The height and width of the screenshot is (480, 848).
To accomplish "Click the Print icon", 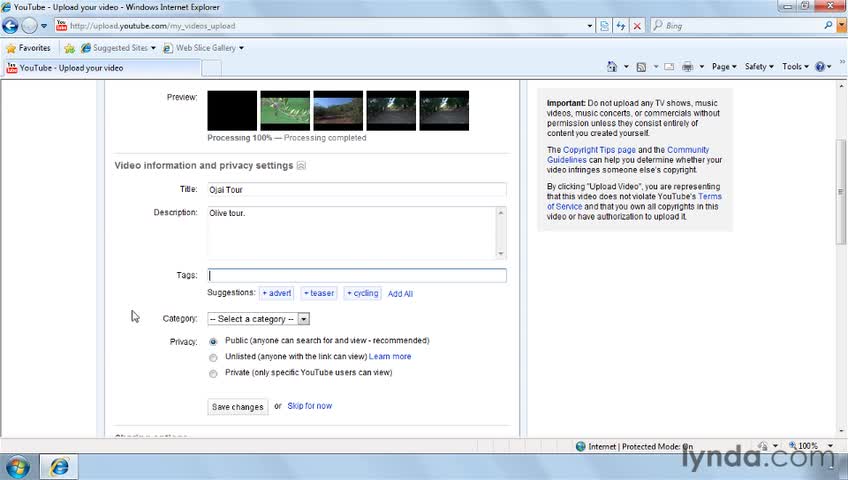I will [687, 67].
